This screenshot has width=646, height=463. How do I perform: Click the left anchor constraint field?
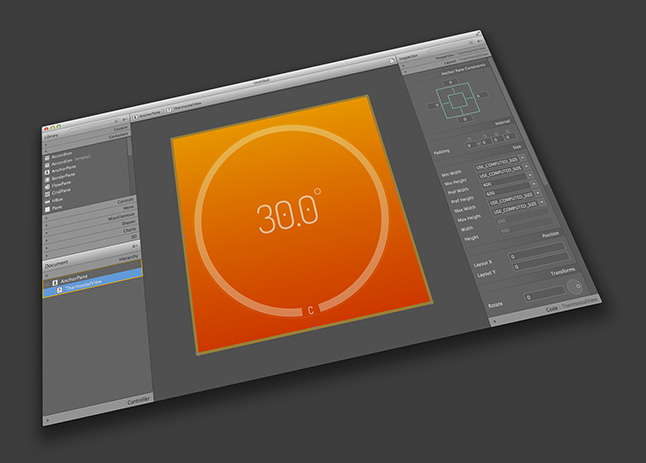435,105
